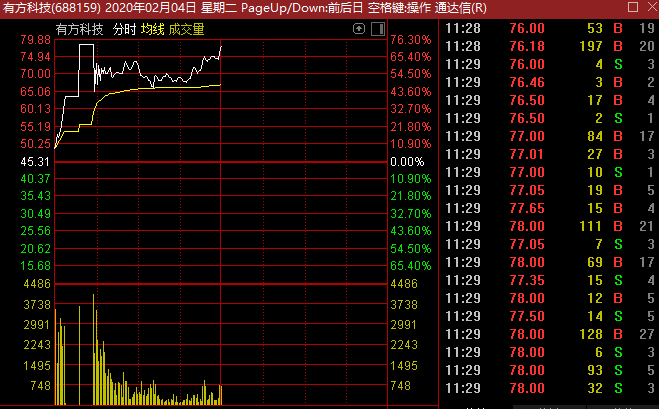Click the title bar text 有方科技(688159)
659x409 pixels.
click(x=52, y=8)
